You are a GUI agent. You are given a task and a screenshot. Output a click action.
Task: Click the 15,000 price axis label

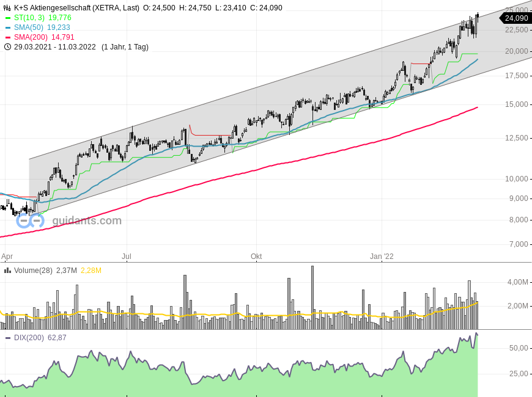(x=516, y=104)
